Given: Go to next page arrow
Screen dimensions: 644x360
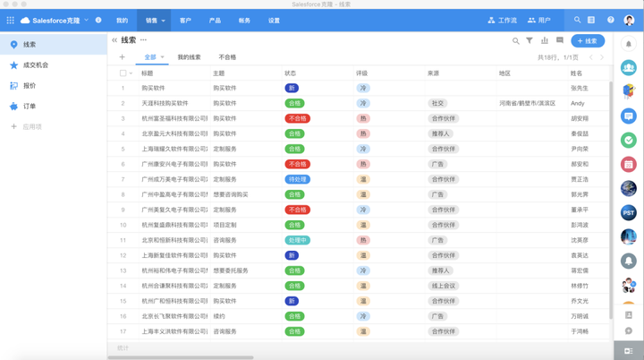Looking at the screenshot, I should click(x=602, y=57).
